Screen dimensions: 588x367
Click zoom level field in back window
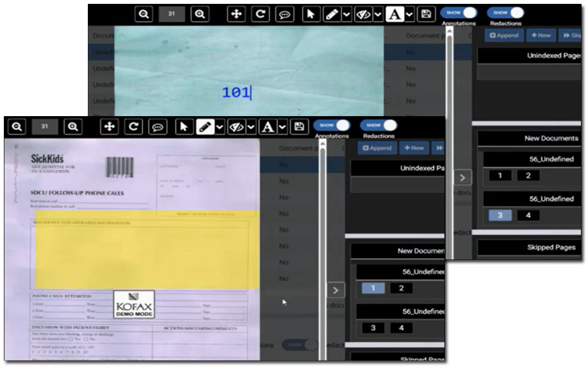pyautogui.click(x=172, y=14)
